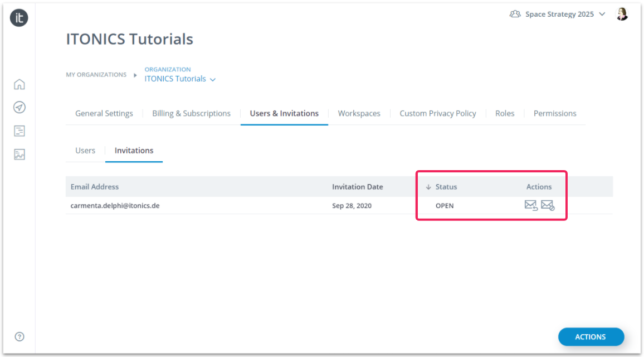The height and width of the screenshot is (357, 644).
Task: Select the Users & Invitations tab
Action: (284, 114)
